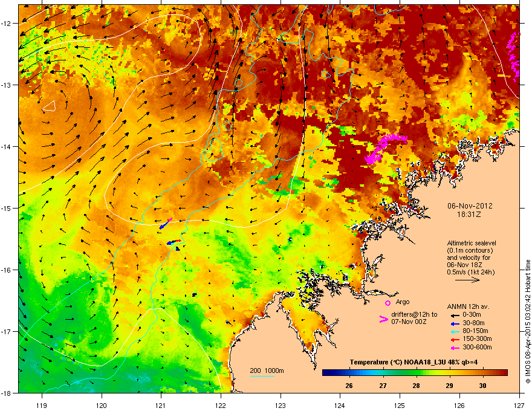
Task: Select the blue 30-80m arrow legend symbol
Action: [455, 323]
